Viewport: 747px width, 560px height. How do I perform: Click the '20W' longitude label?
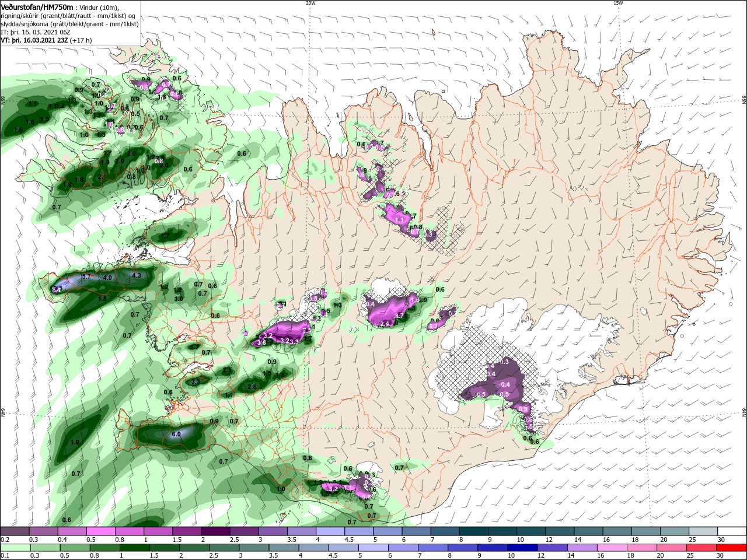(x=310, y=3)
